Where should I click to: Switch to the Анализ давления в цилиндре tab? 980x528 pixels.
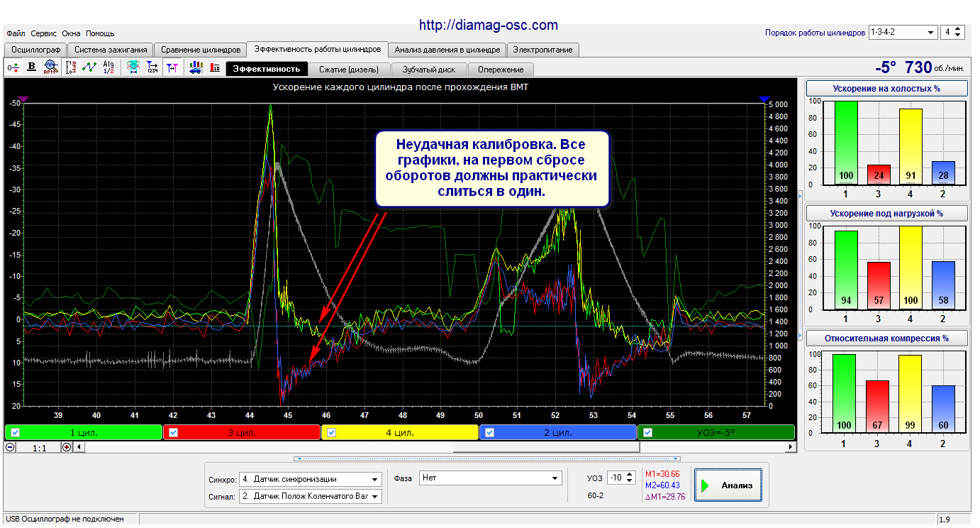point(448,50)
